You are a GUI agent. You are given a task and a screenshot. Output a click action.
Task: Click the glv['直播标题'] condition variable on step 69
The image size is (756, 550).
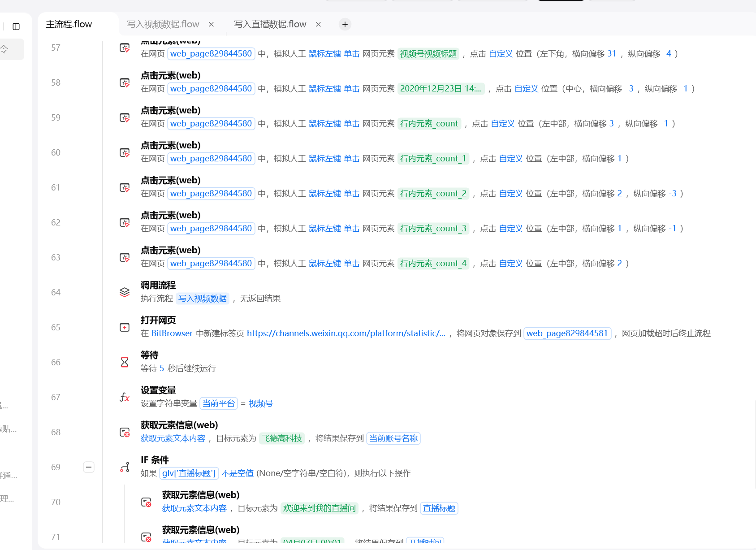point(189,473)
